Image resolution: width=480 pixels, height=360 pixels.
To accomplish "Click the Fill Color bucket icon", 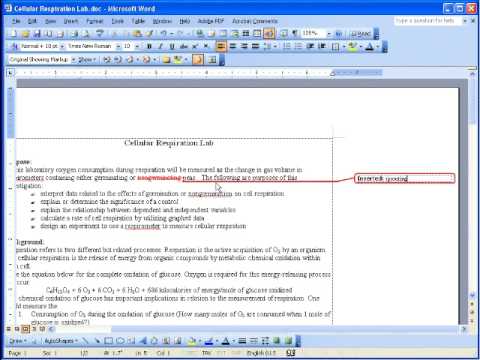I will coord(192,341).
